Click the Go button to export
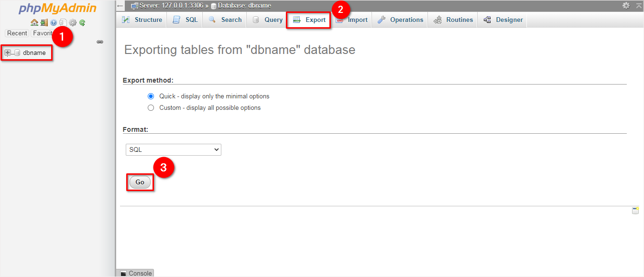This screenshot has width=644, height=277. click(x=140, y=182)
